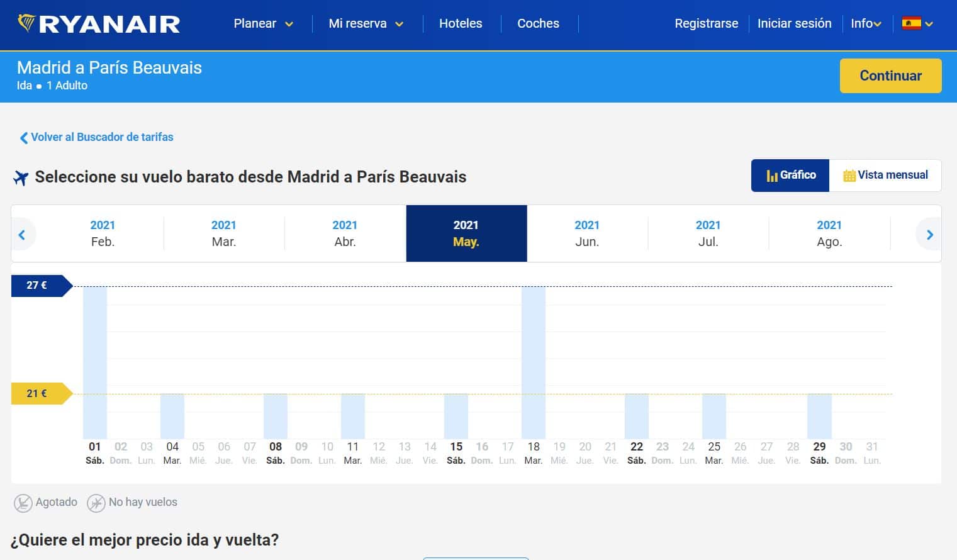The image size is (957, 560).
Task: Select the fare bar for Tuesday 11
Action: tap(353, 416)
